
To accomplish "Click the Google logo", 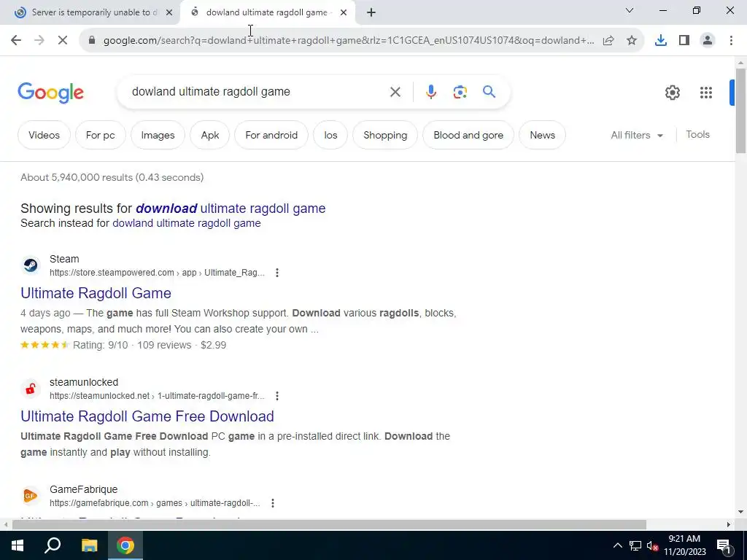I will pos(50,93).
